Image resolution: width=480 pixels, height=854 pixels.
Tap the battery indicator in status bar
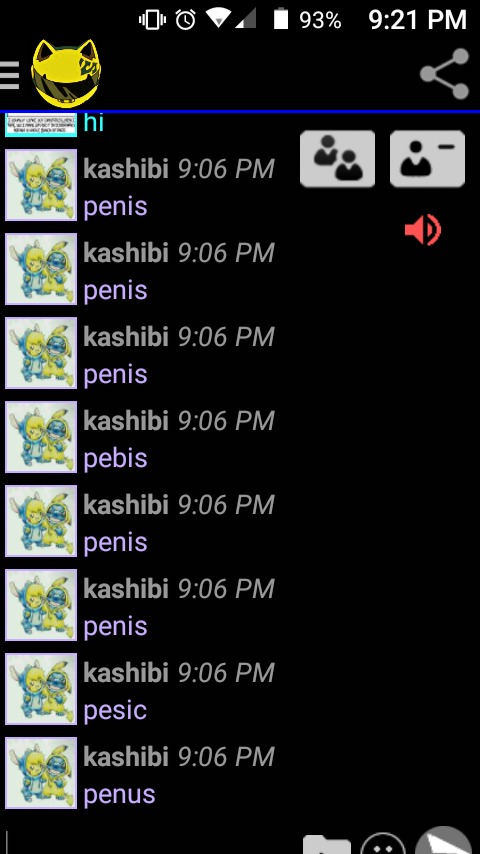point(281,20)
